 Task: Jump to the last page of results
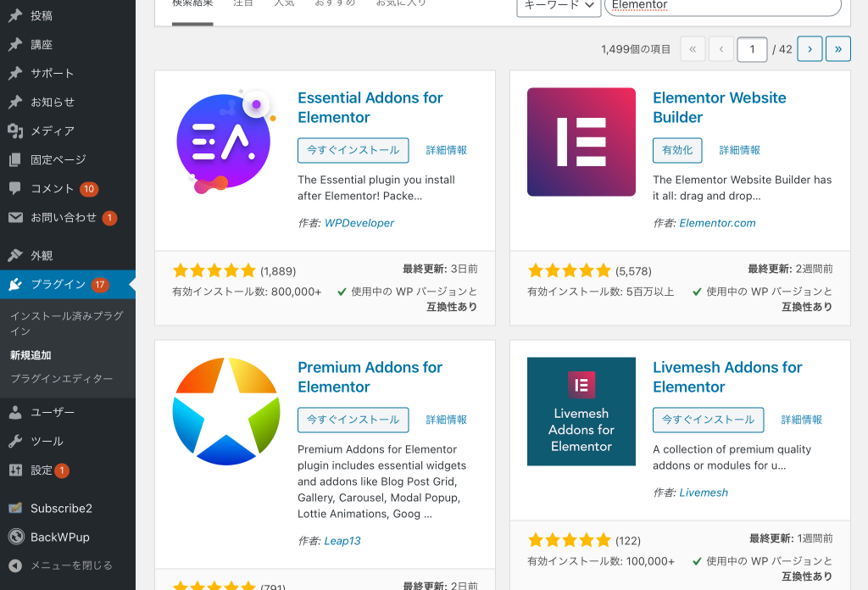(x=837, y=49)
